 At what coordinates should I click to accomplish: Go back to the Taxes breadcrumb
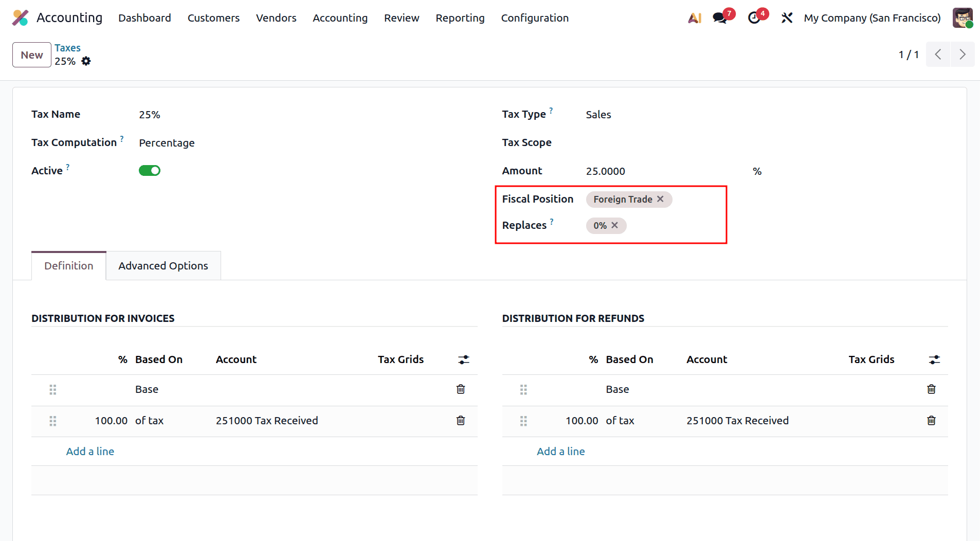point(67,48)
